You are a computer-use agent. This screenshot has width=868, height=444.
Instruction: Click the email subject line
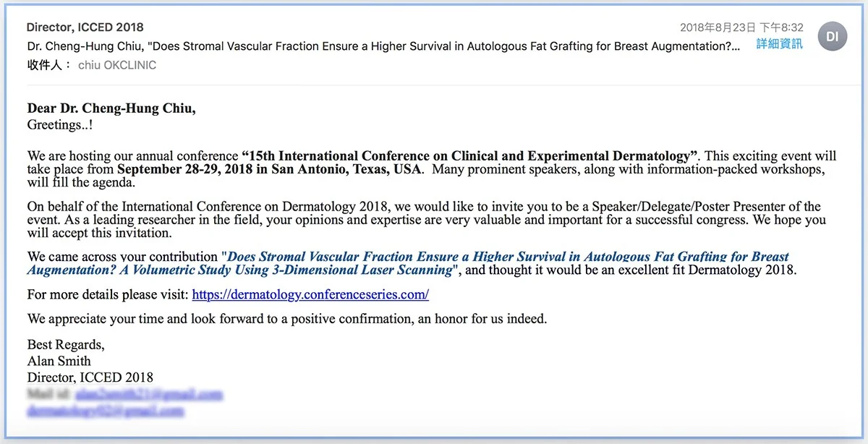(x=383, y=46)
